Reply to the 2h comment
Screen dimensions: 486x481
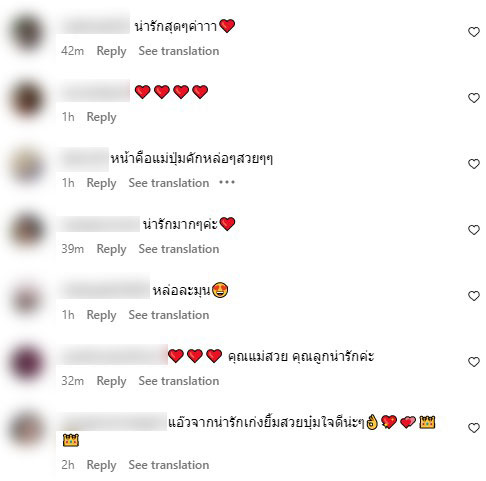click(101, 465)
